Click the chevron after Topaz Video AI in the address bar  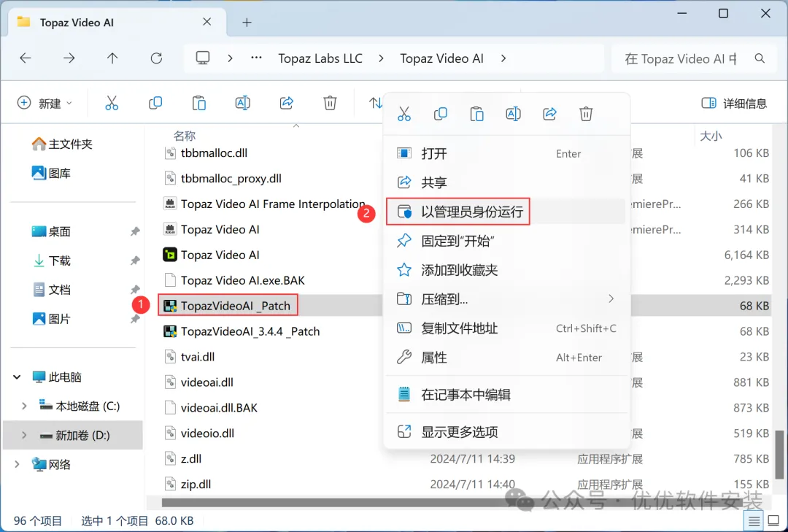503,58
